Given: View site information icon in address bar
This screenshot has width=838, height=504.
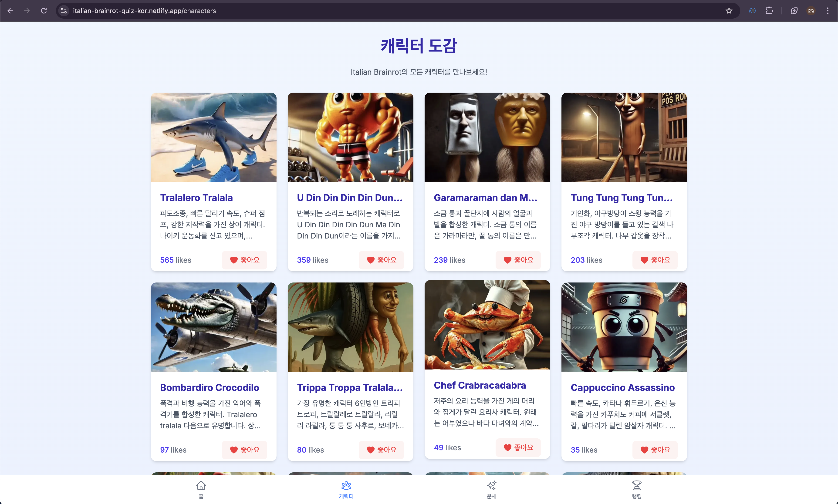Looking at the screenshot, I should (64, 11).
